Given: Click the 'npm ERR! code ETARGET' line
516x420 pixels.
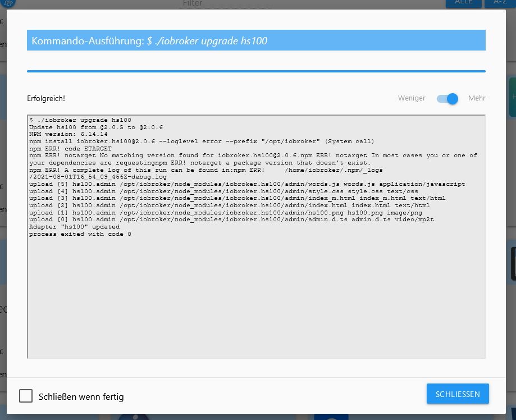Looking at the screenshot, I should click(70, 149).
